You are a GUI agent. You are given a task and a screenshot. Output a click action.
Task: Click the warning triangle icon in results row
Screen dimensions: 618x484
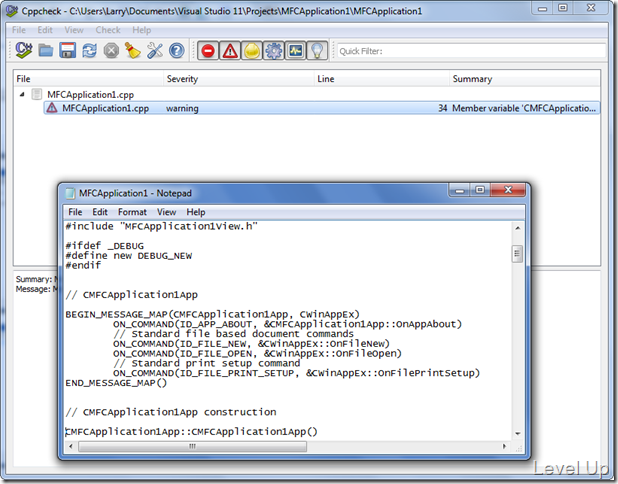[52, 108]
